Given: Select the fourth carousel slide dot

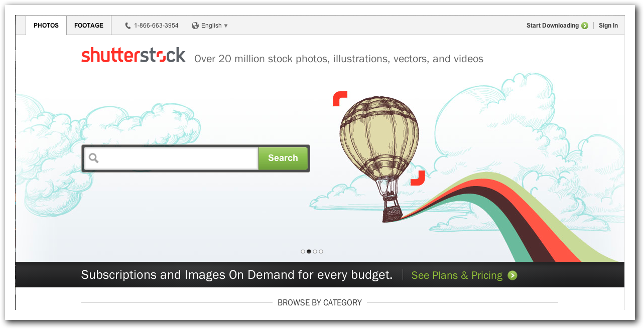Looking at the screenshot, I should pyautogui.click(x=321, y=252).
